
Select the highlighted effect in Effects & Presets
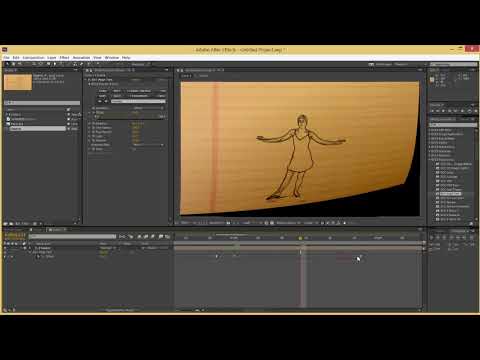click(x=450, y=194)
